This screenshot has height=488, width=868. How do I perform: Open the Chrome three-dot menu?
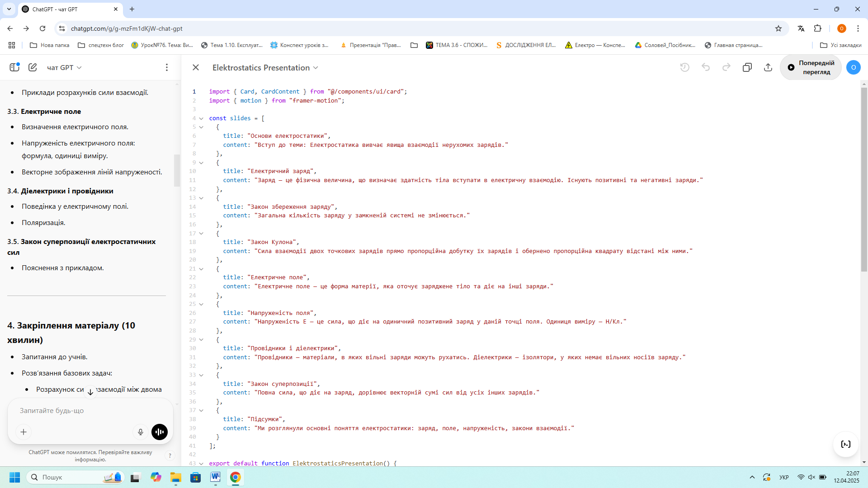tap(858, 28)
